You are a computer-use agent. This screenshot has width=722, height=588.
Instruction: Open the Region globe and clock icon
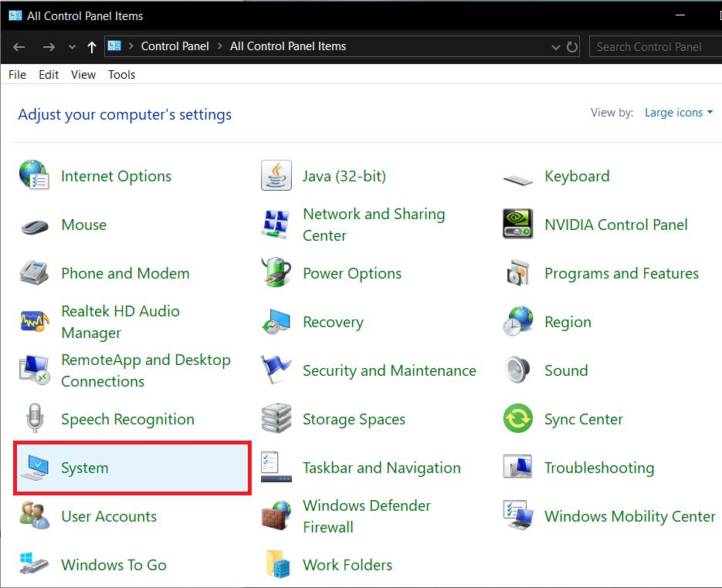click(518, 321)
